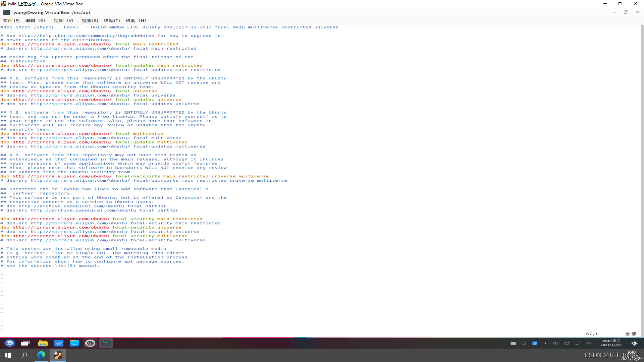Click the active focal-backports deb line
The image size is (644, 362).
coord(135,176)
